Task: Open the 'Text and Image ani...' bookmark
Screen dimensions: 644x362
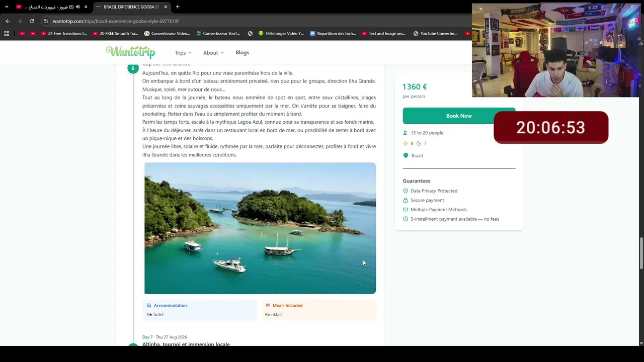Action: pos(383,34)
